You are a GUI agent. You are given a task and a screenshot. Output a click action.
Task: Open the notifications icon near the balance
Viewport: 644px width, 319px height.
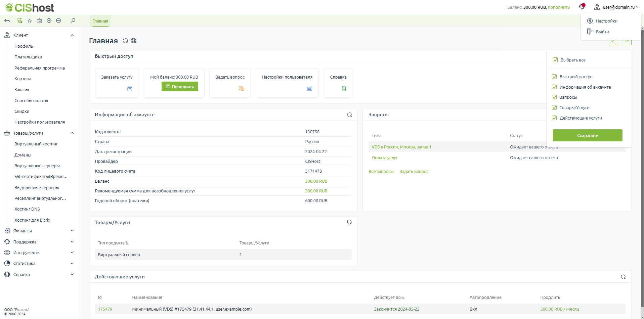582,7
